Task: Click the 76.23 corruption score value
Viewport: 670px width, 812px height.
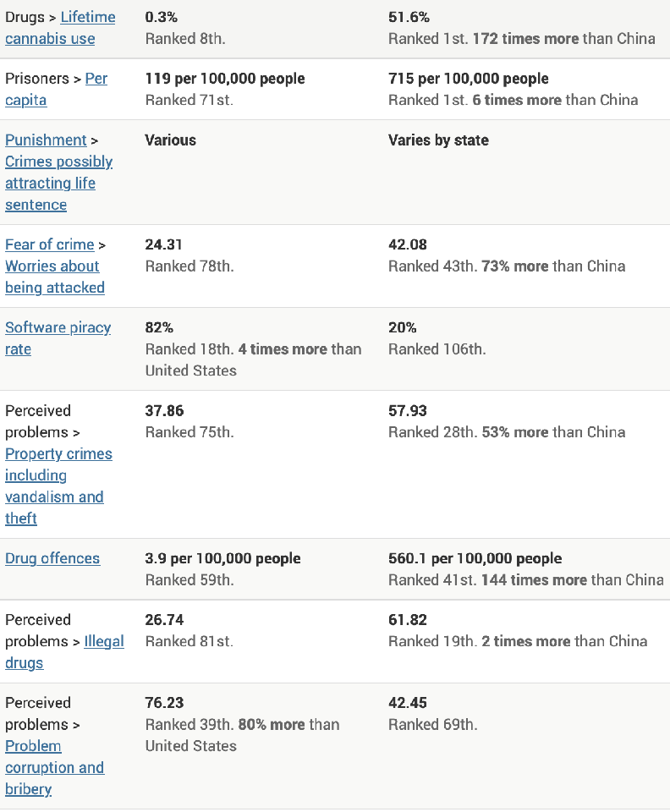Action: coord(164,703)
